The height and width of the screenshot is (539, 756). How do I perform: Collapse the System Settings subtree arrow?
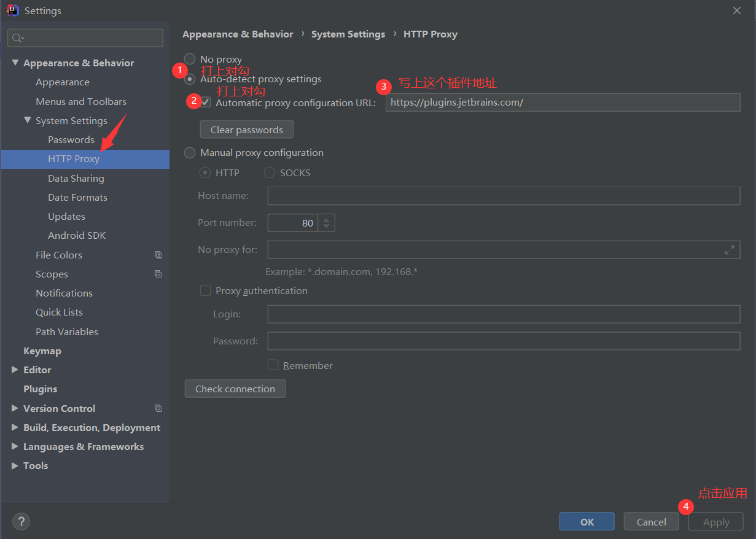click(x=27, y=120)
